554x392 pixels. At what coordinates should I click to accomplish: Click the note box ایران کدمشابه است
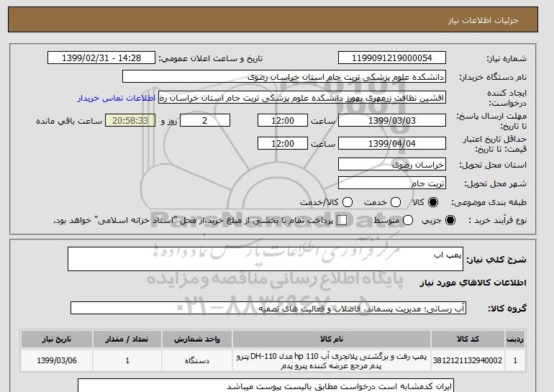(265, 386)
